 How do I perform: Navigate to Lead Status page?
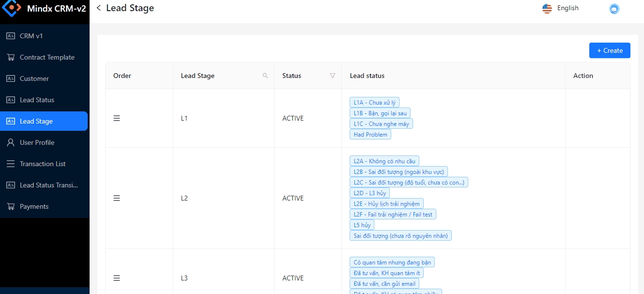tap(37, 100)
